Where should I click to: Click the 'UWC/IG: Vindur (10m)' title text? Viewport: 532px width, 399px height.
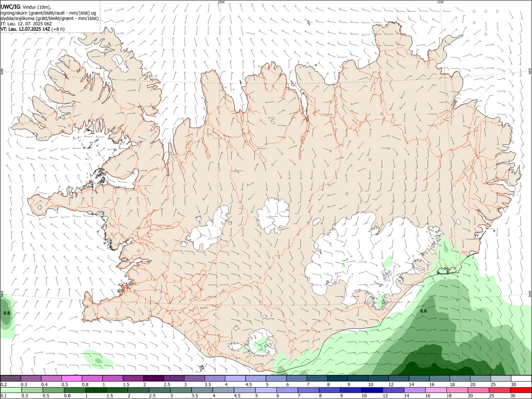point(26,7)
